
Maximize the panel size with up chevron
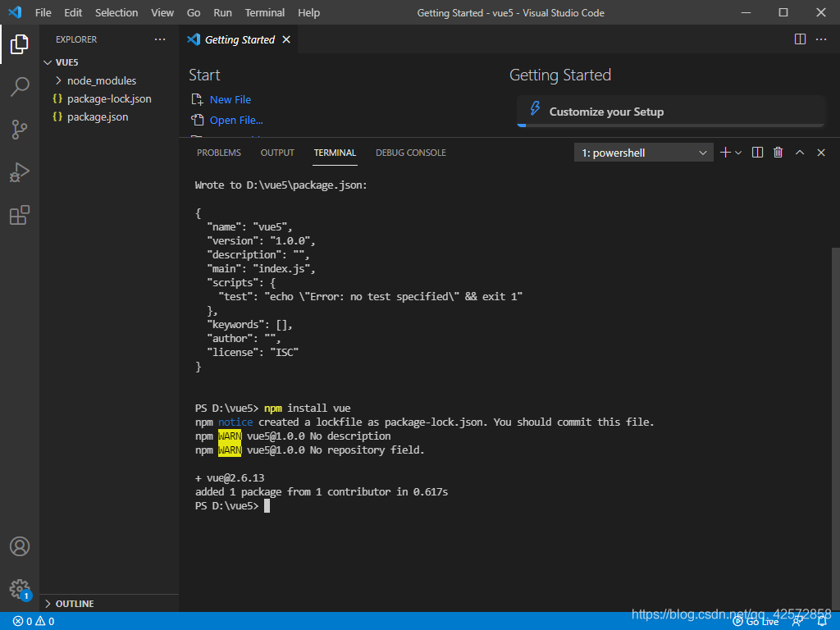coord(800,153)
